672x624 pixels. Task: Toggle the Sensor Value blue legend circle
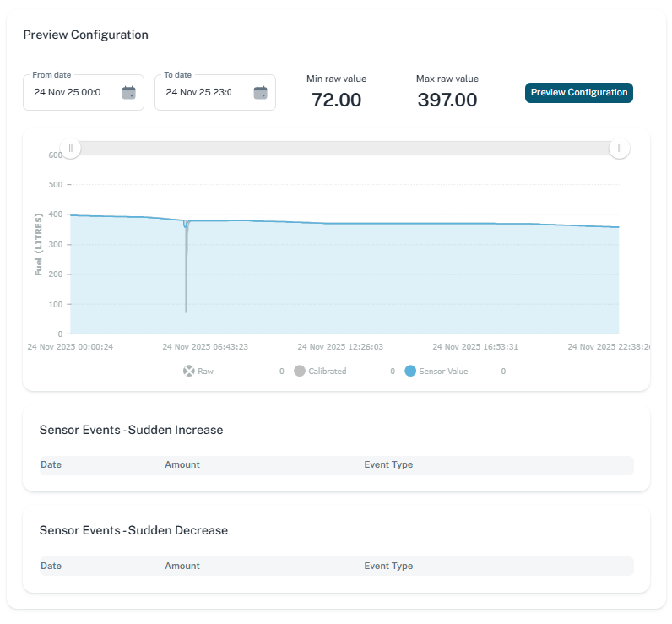(x=410, y=371)
